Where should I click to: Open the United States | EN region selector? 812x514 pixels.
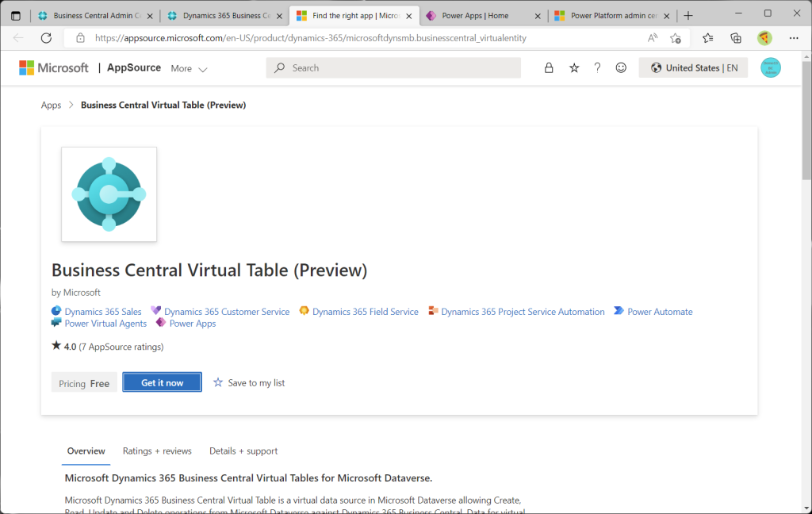pos(693,68)
